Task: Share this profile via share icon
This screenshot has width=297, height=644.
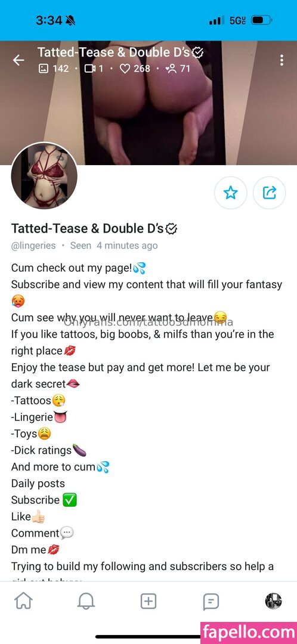Action: coord(269,193)
